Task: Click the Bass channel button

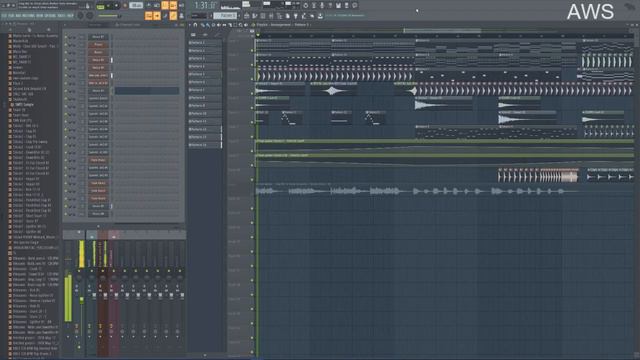Action: 98,52
